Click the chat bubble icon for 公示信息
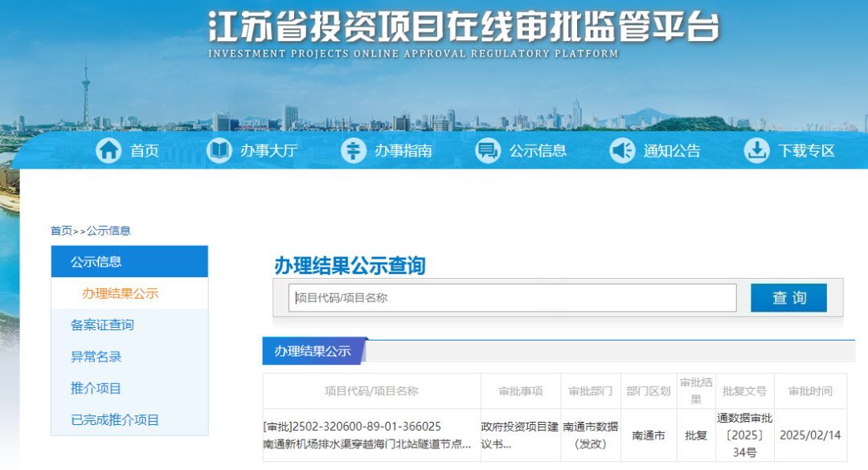 [488, 150]
